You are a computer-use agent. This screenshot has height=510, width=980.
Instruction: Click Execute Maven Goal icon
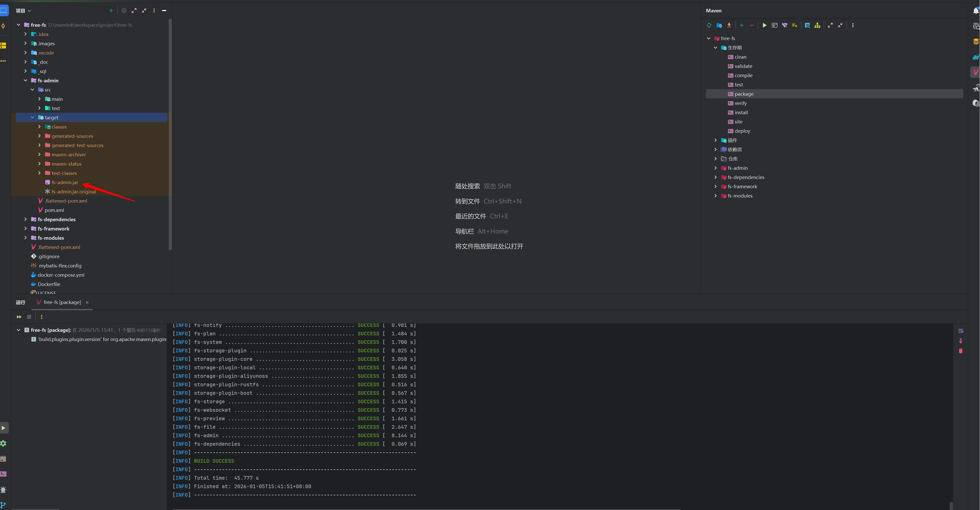click(x=775, y=25)
